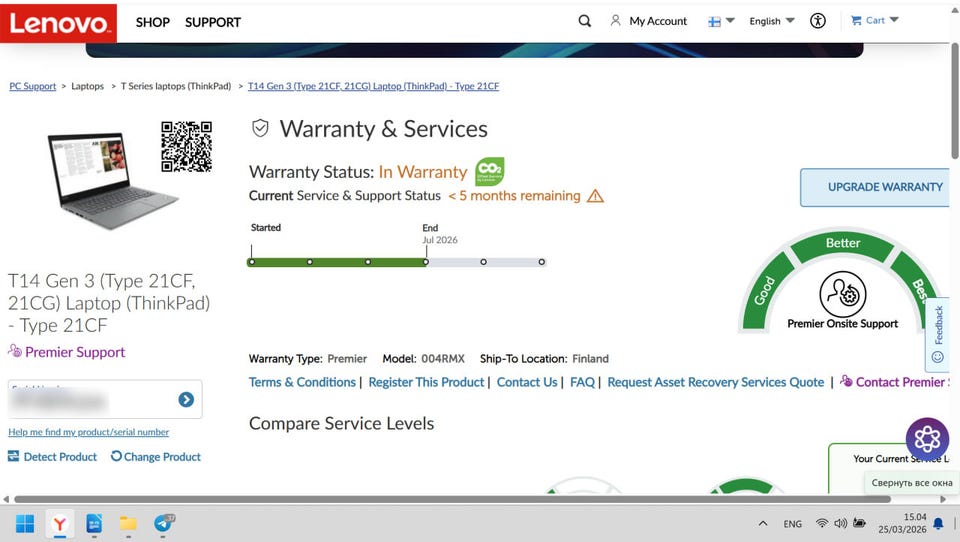Click the UPGRADE WARRANTY button
Screen dimensions: 960x542
[x=877, y=187]
